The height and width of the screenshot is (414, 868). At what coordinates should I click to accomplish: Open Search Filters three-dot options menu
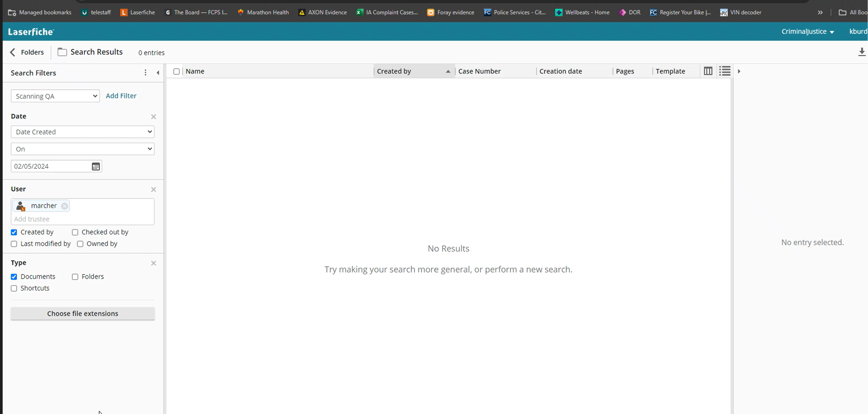coord(145,73)
